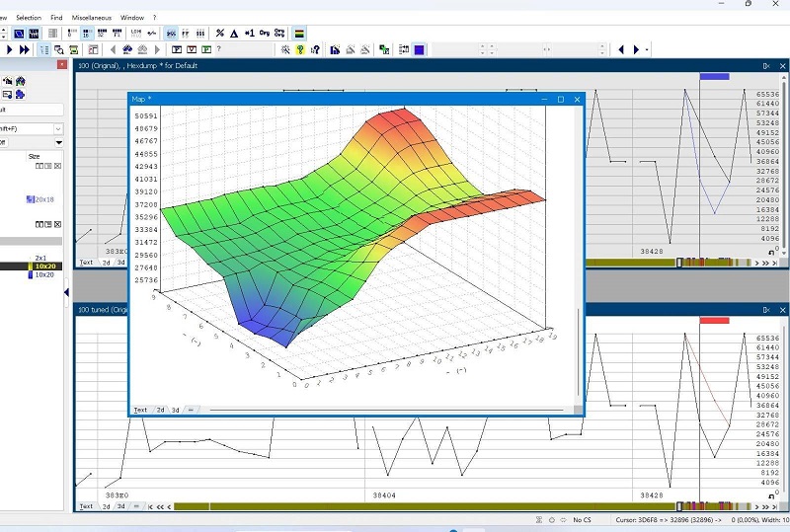This screenshot has height=532, width=790.
Task: Expand the search field dropdown in sidebar
Action: [58, 128]
